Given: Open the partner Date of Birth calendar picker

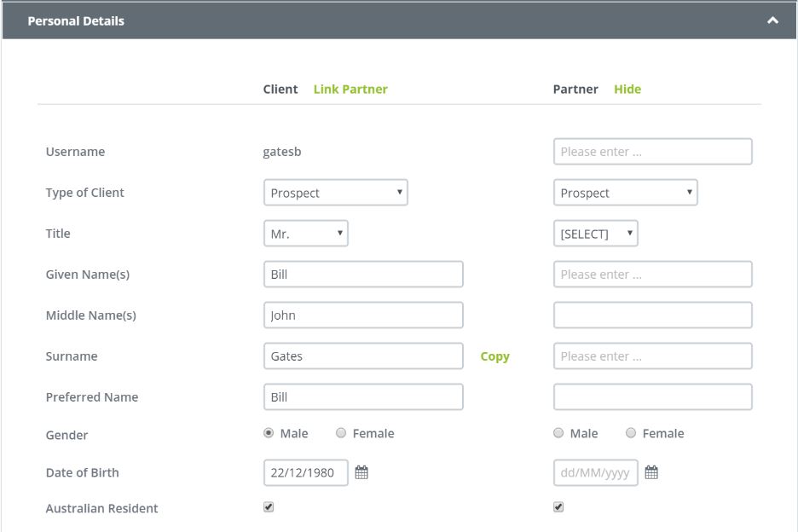Looking at the screenshot, I should [x=651, y=472].
